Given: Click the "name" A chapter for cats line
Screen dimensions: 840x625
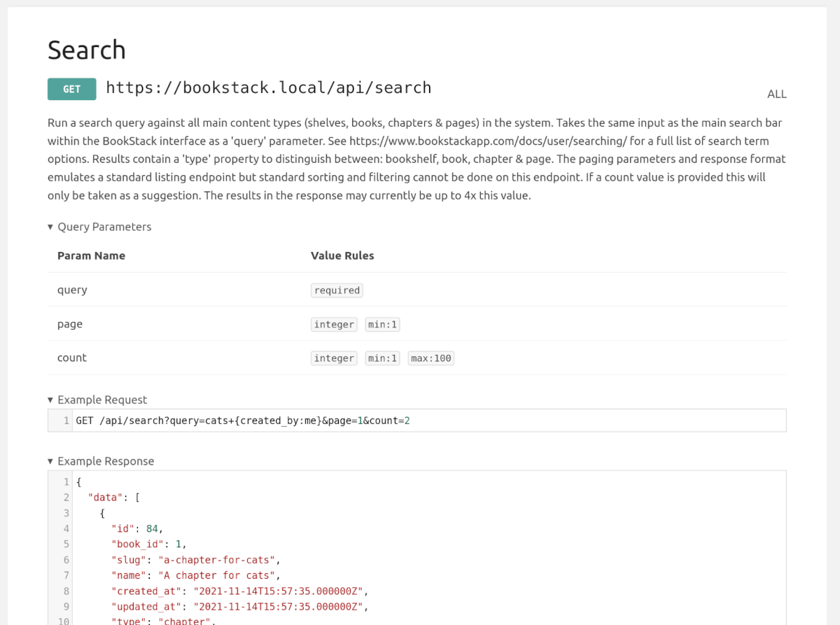Looking at the screenshot, I should pyautogui.click(x=196, y=575).
